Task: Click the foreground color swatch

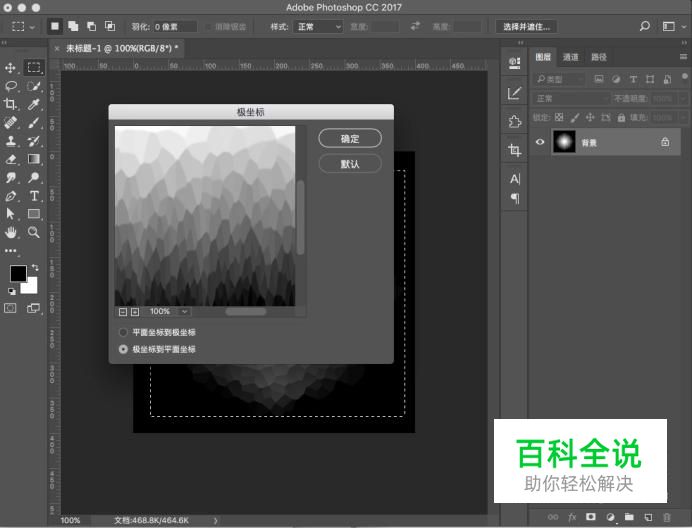Action: click(x=18, y=274)
